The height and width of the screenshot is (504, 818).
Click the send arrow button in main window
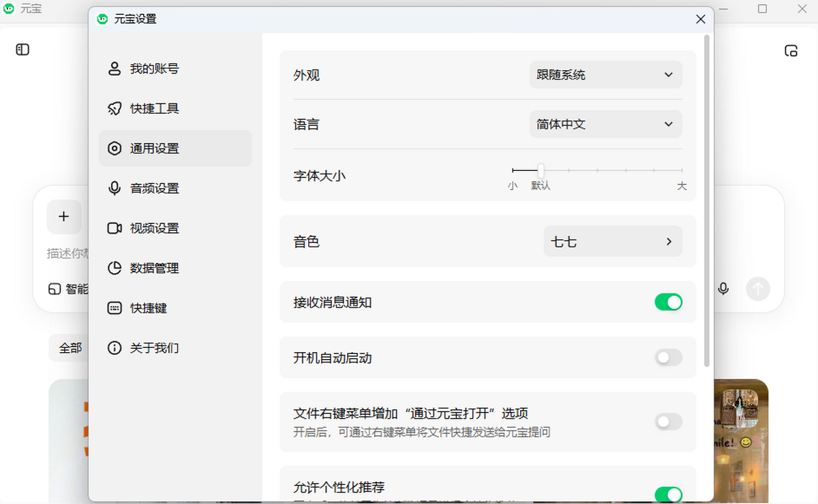coord(758,289)
